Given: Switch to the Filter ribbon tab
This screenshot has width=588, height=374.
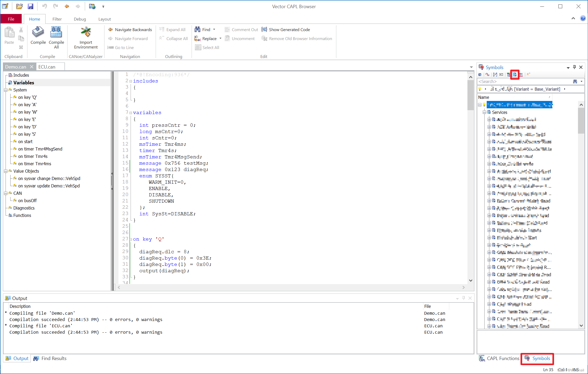Looking at the screenshot, I should click(57, 19).
